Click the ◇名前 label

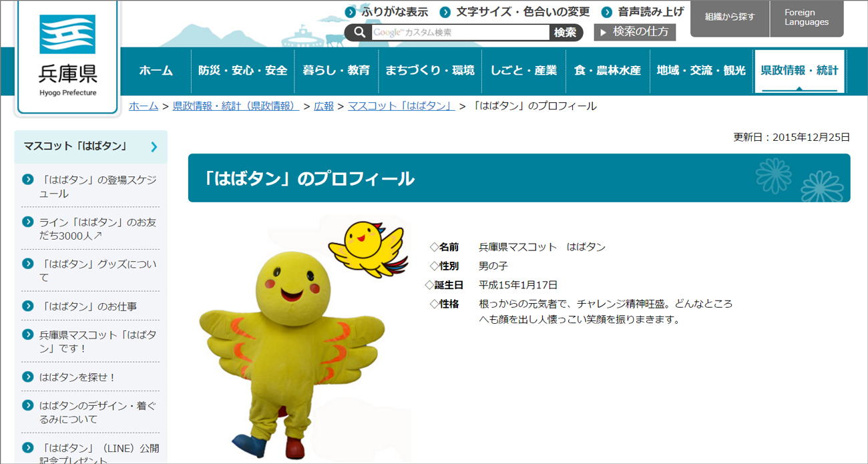444,247
